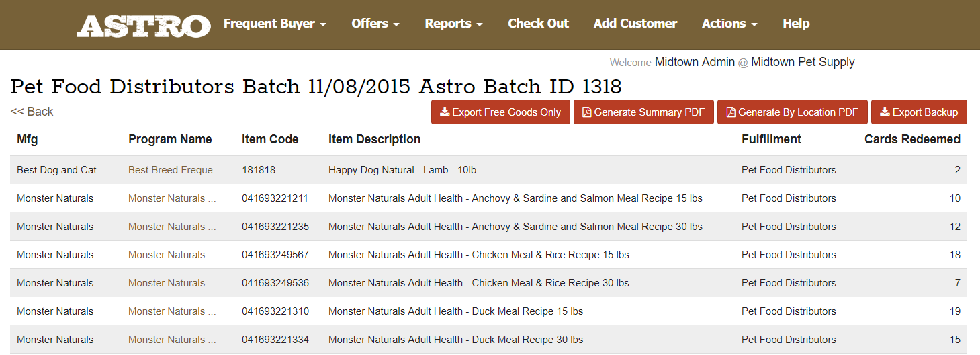980x355 pixels.
Task: Click Item Description column header
Action: point(374,139)
